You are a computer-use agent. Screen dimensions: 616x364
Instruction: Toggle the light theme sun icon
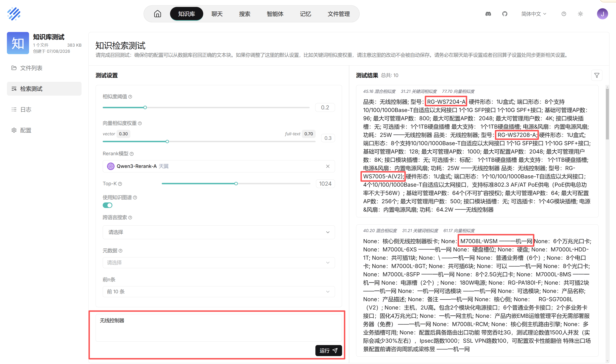tap(580, 14)
